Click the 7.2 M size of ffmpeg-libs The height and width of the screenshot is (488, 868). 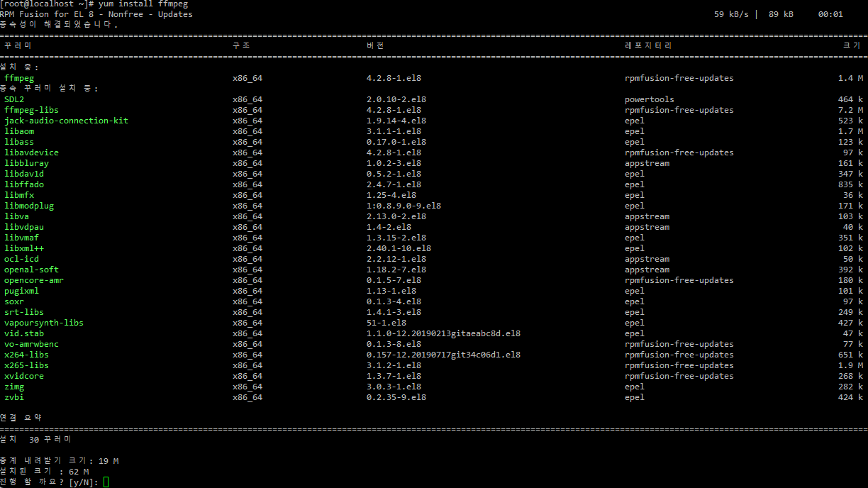pyautogui.click(x=850, y=110)
